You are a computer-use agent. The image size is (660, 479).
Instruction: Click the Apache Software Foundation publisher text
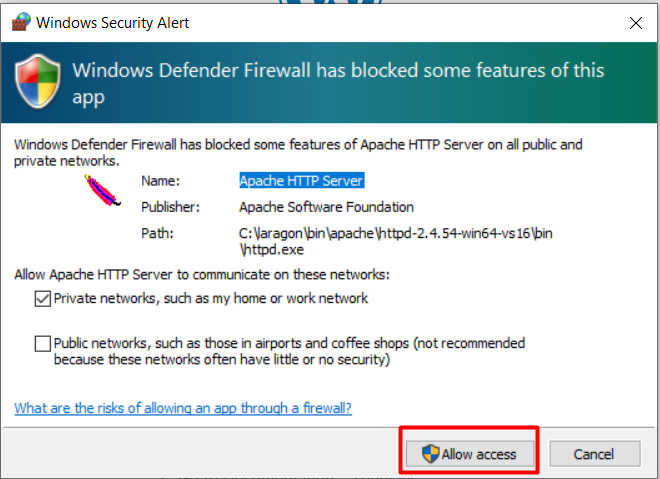pos(326,207)
